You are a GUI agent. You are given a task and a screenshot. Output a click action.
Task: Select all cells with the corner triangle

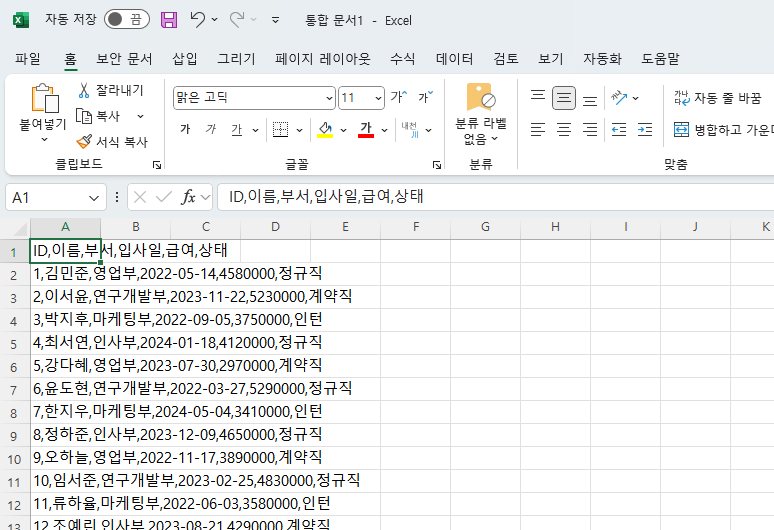19,228
